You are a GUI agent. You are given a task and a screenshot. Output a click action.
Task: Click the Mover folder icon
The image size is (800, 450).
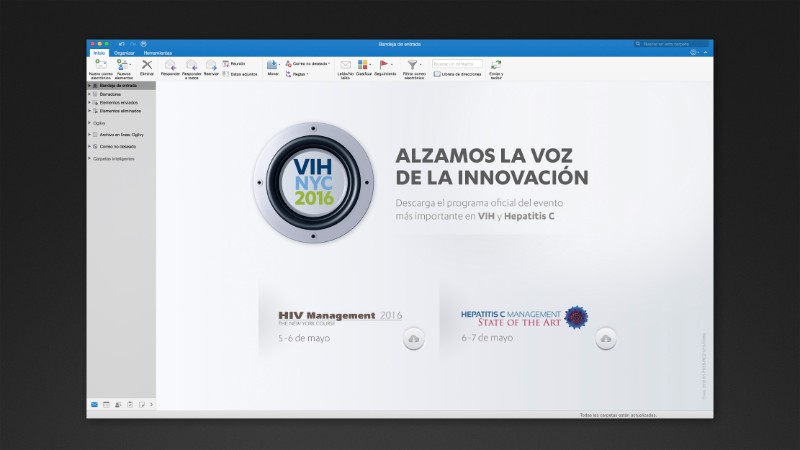pyautogui.click(x=272, y=64)
